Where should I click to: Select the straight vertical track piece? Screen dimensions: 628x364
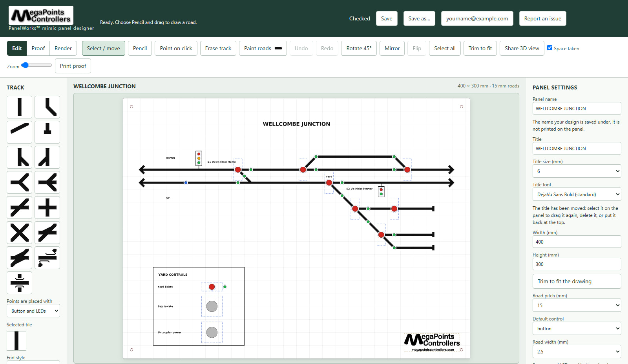tap(19, 107)
